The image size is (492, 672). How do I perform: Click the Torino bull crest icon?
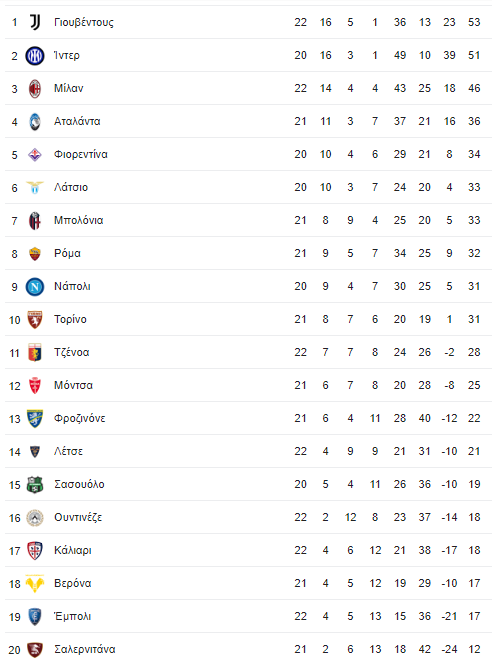click(35, 320)
